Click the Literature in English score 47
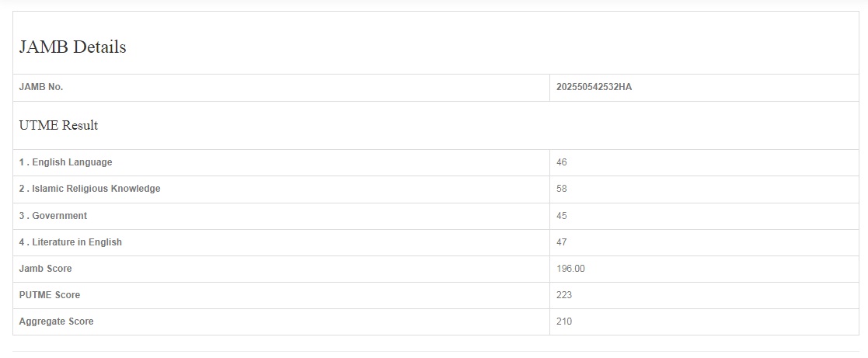868x358 pixels. pos(562,242)
